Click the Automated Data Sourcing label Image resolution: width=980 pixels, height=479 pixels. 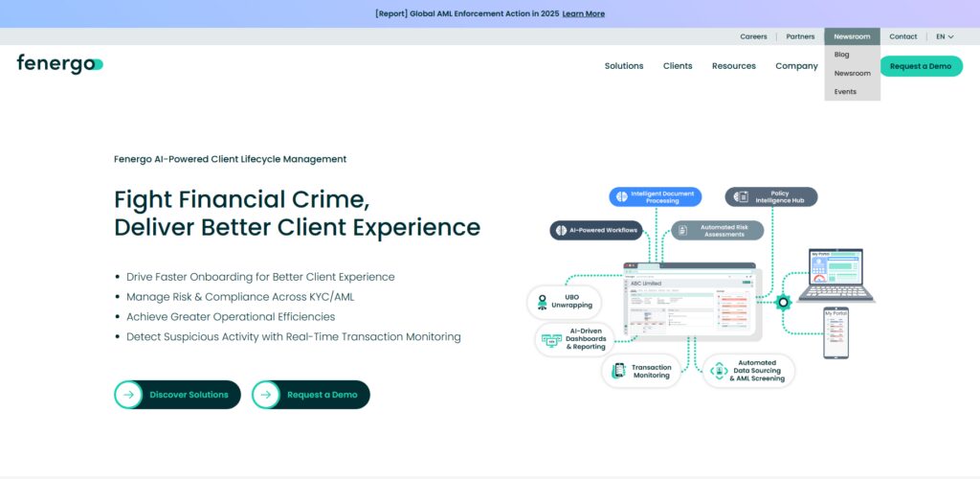[x=757, y=370]
